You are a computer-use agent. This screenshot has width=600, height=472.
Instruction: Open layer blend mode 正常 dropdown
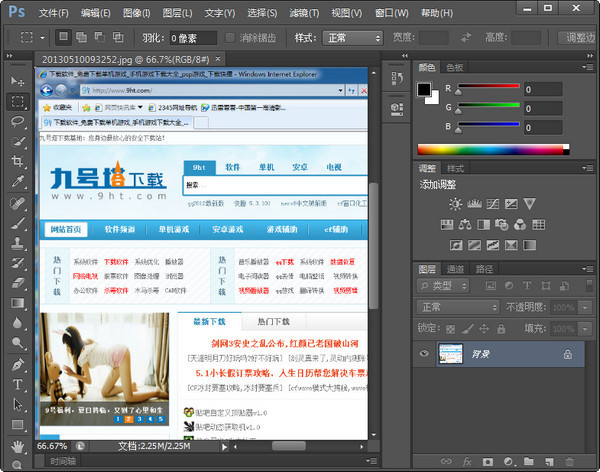pos(458,307)
